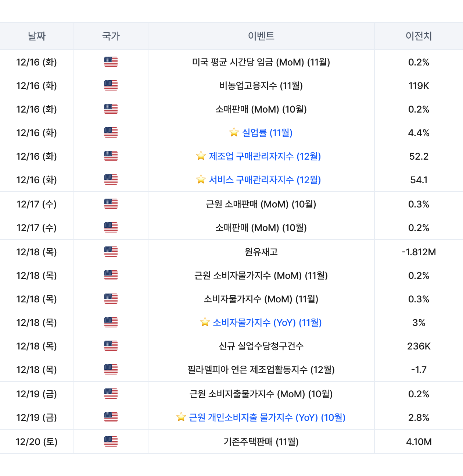Open the 실업률 (11월) link

pos(267,133)
